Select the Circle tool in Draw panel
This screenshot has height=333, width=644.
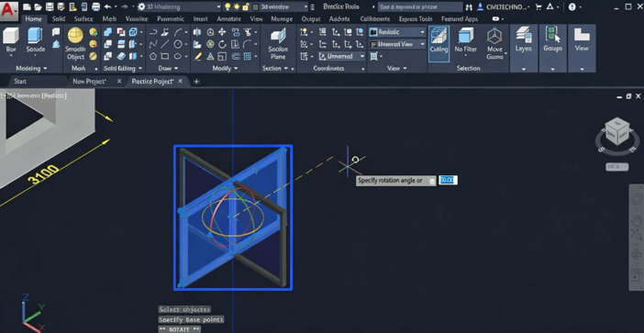tap(178, 44)
